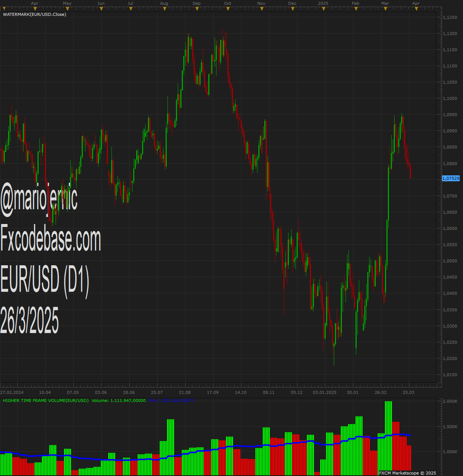Click the current price tag 1,07529
Viewport: 463px width, 476px height.
pos(451,178)
